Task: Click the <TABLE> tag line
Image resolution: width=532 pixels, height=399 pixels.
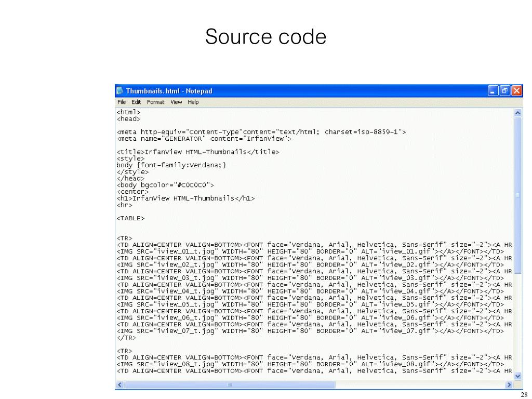Action: (x=130, y=218)
